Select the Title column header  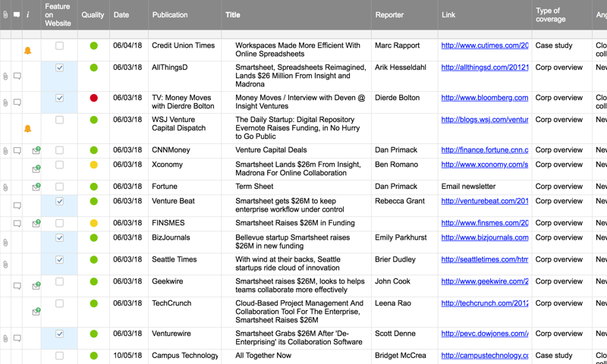[x=296, y=14]
